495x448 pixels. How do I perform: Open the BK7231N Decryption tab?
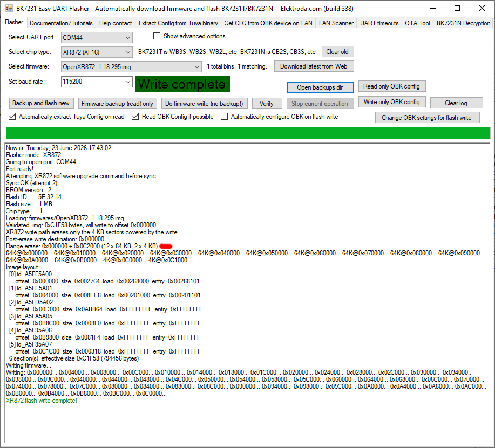(x=463, y=23)
